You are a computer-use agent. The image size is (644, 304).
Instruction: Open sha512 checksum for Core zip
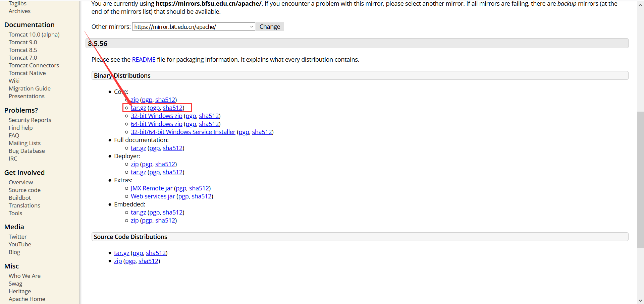point(165,100)
